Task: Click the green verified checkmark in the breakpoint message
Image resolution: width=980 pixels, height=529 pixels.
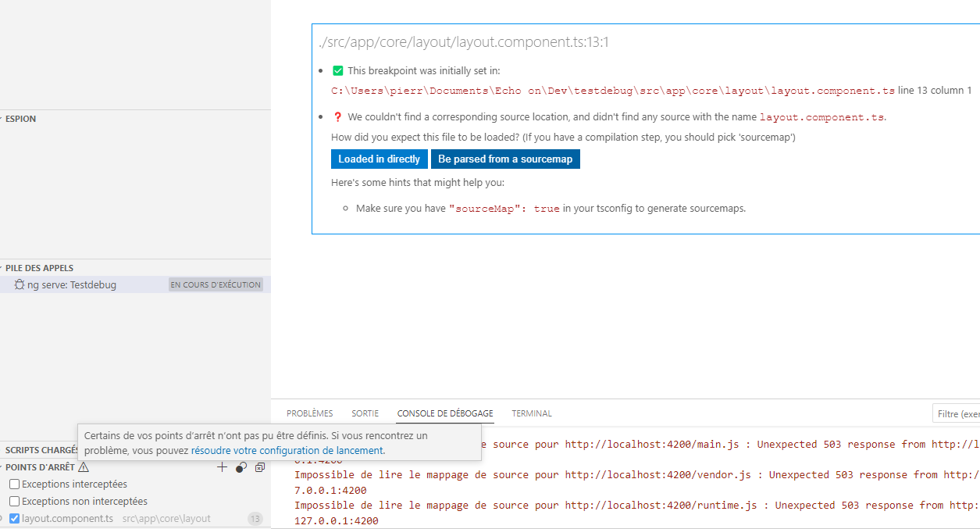Action: (x=337, y=70)
